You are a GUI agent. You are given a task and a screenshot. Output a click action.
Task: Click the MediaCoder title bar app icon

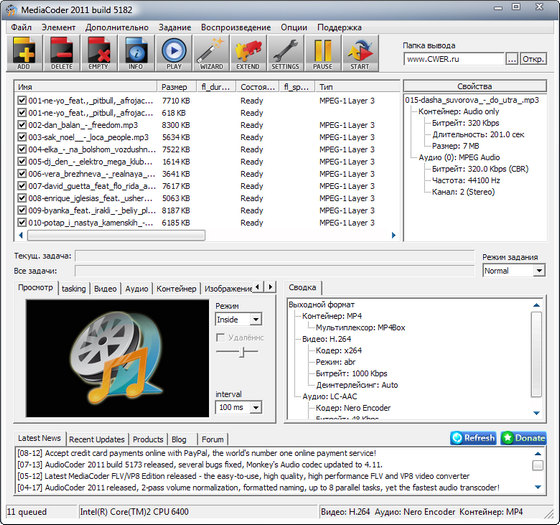[x=11, y=10]
